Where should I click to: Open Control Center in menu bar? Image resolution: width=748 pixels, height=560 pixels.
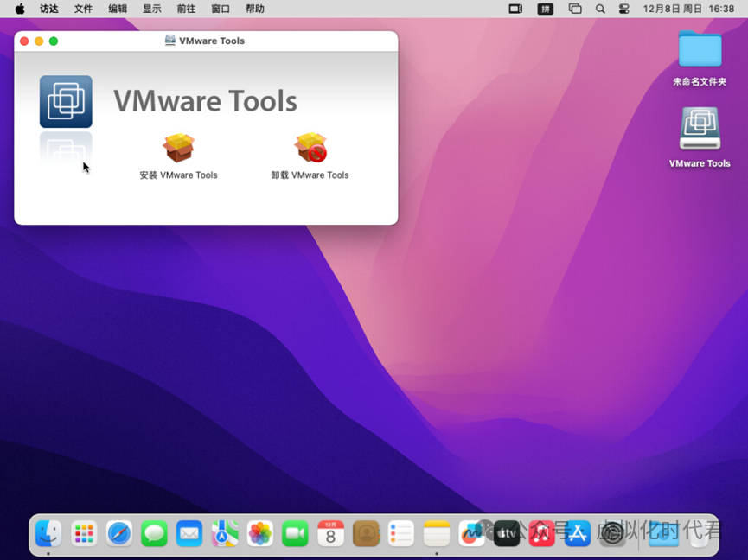point(624,9)
